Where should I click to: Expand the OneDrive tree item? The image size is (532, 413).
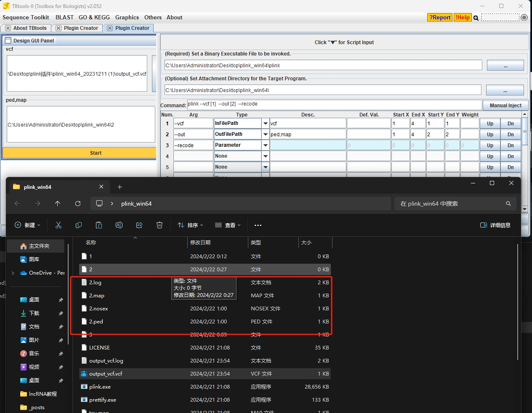[x=13, y=273]
